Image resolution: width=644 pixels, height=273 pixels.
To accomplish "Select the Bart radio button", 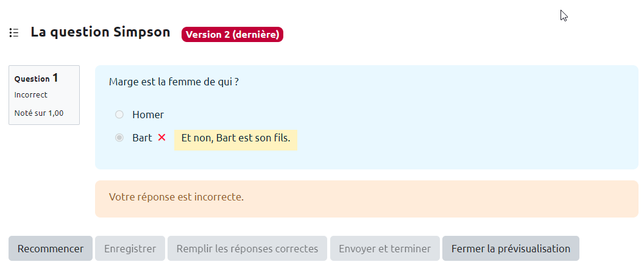I will pos(119,138).
